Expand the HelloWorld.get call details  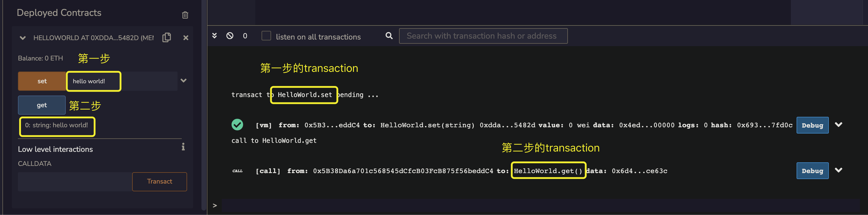[x=839, y=170]
